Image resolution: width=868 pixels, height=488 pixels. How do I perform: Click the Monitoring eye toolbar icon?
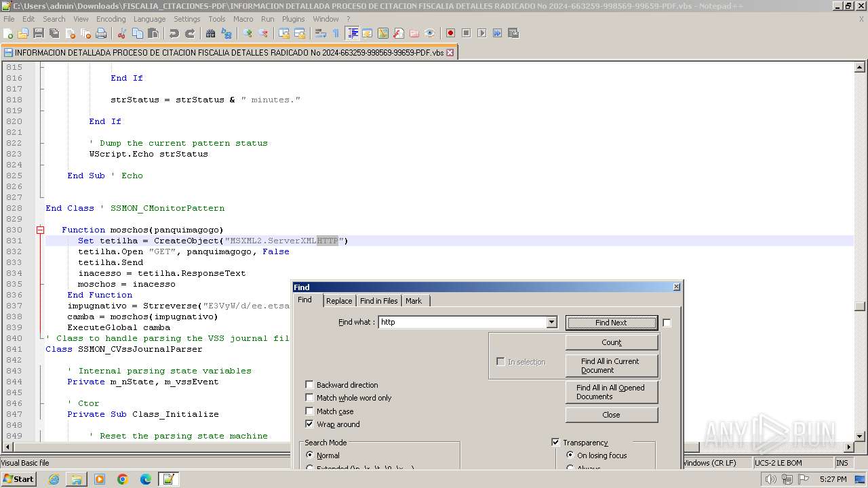[430, 33]
